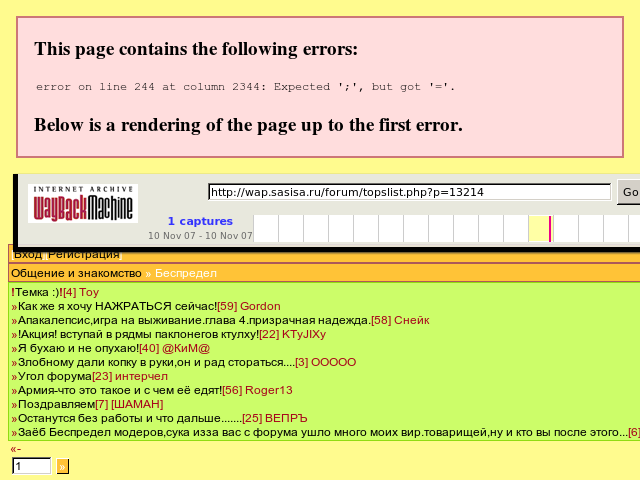This screenshot has width=640, height=480.
Task: Go to Общение и знакомство section
Action: pyautogui.click(x=76, y=273)
